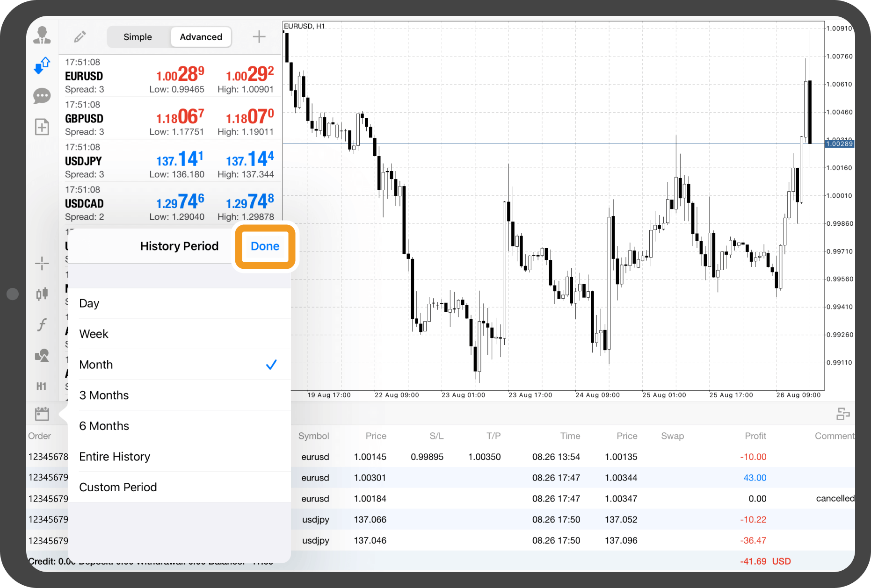Screen dimensions: 871x588
Task: Open the quotes up-down arrows icon
Action: pos(42,65)
